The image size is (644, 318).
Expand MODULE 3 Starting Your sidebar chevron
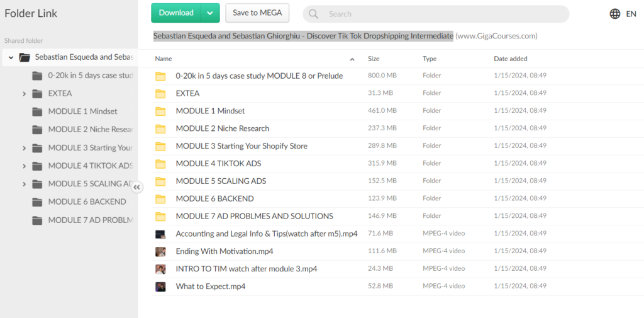(25, 148)
